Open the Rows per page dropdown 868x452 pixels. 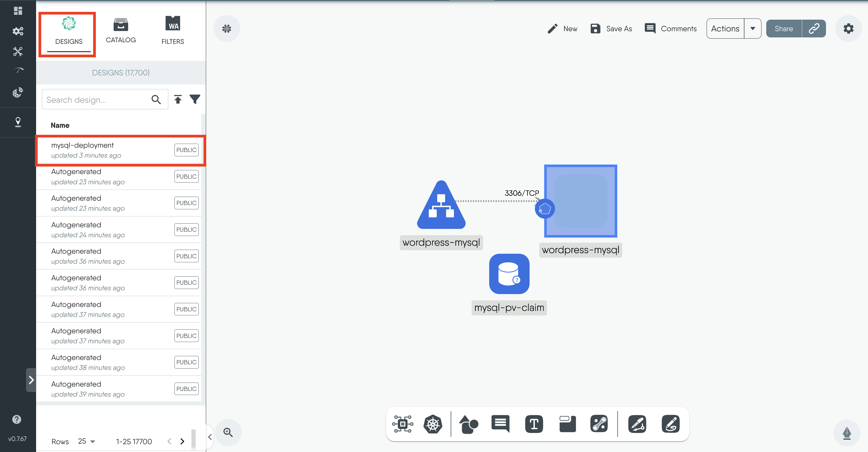(87, 441)
